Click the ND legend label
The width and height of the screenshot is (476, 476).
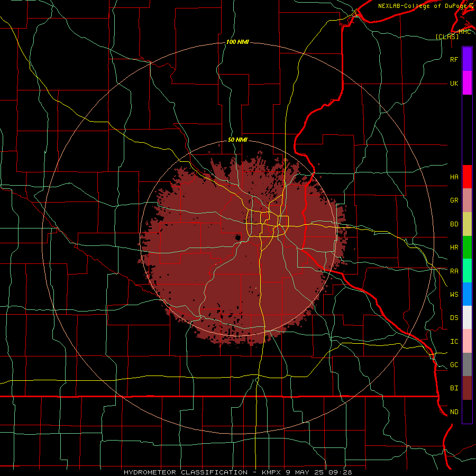454,411
